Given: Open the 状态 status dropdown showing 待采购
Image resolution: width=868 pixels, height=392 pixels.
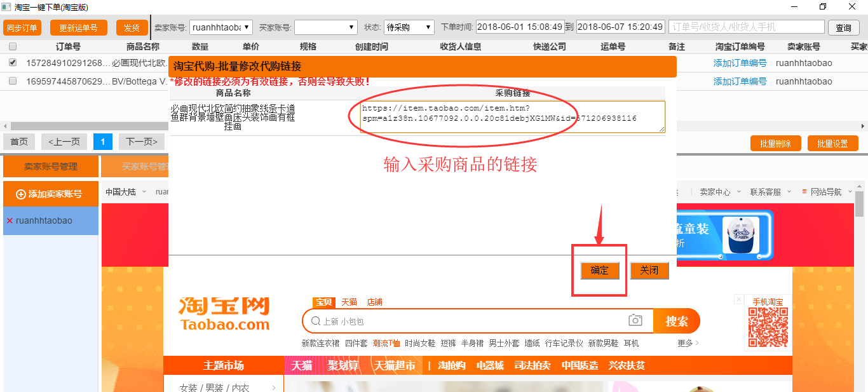Looking at the screenshot, I should click(409, 27).
